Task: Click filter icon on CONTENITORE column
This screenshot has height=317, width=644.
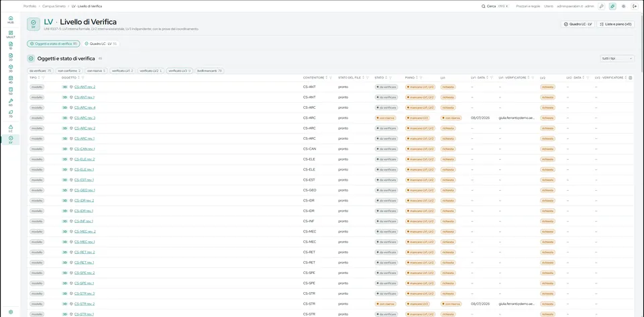Action: [331, 77]
